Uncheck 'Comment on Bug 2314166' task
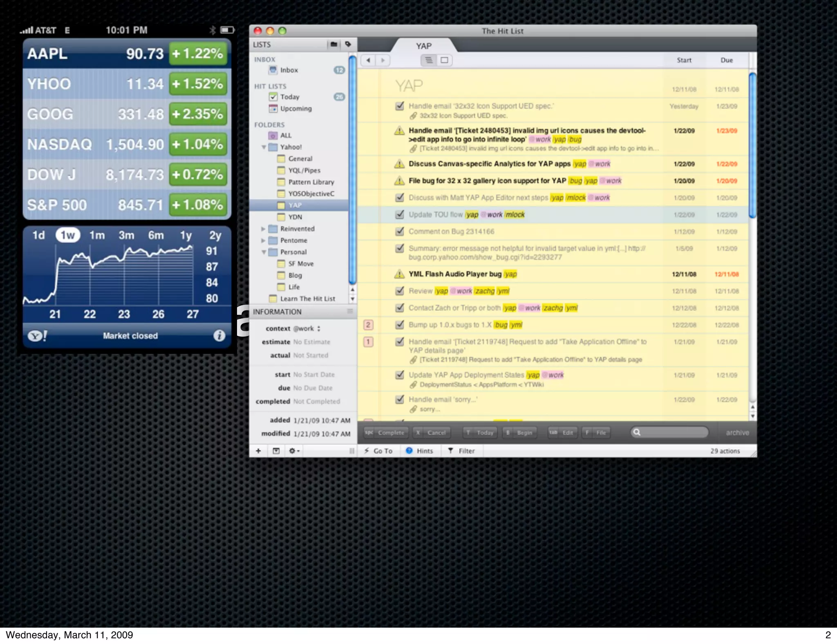This screenshot has width=837, height=644. [400, 231]
